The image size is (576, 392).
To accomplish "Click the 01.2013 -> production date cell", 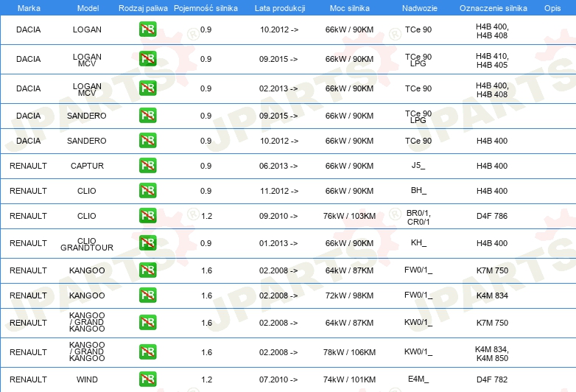I will [278, 243].
